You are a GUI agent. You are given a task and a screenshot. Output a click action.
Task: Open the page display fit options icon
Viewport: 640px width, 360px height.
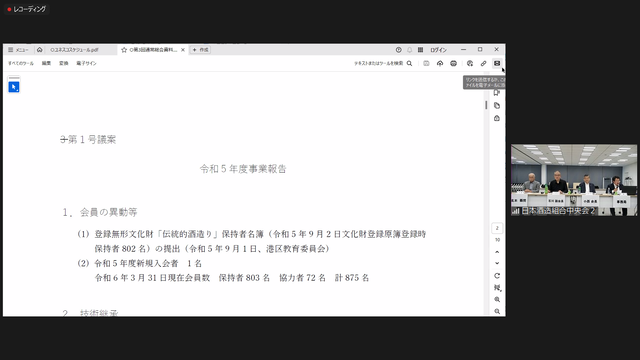pyautogui.click(x=497, y=288)
